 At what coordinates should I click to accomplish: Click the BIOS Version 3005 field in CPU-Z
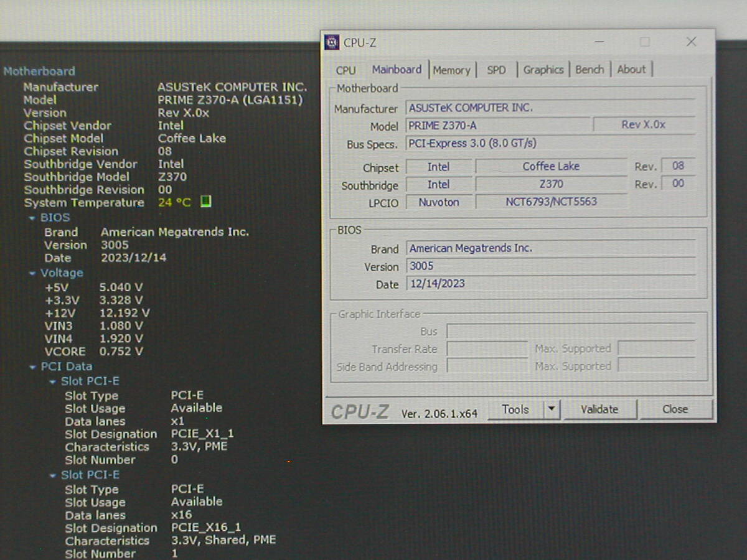coord(550,266)
